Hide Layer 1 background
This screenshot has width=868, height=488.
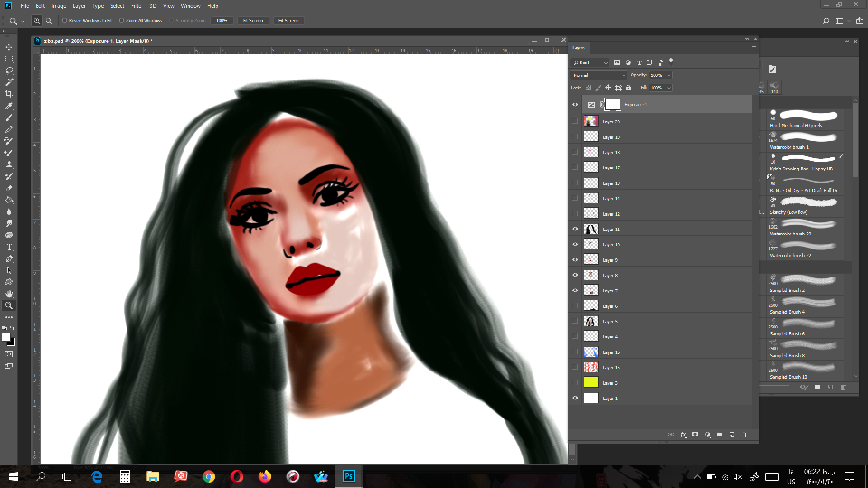[575, 398]
